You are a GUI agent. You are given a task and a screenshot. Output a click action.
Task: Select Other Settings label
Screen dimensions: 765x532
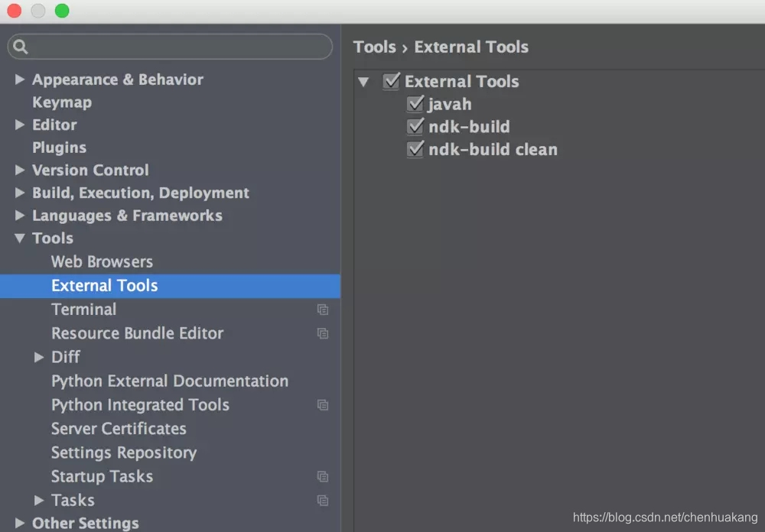pyautogui.click(x=86, y=524)
